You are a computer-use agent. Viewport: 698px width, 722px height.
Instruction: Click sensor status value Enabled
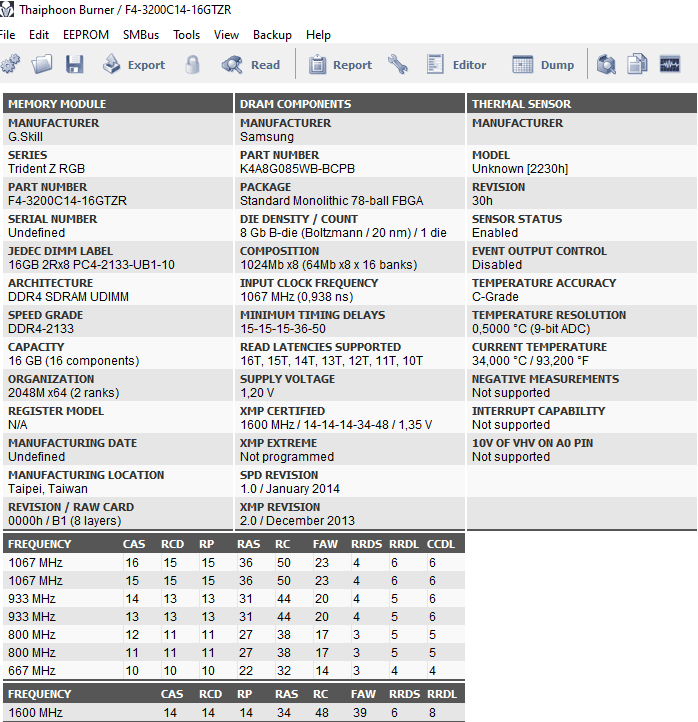click(x=495, y=233)
